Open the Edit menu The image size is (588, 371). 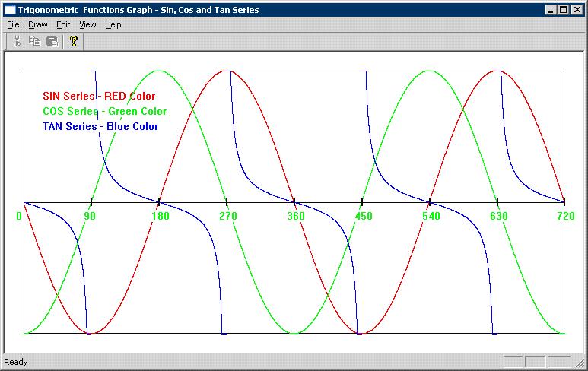click(x=63, y=24)
